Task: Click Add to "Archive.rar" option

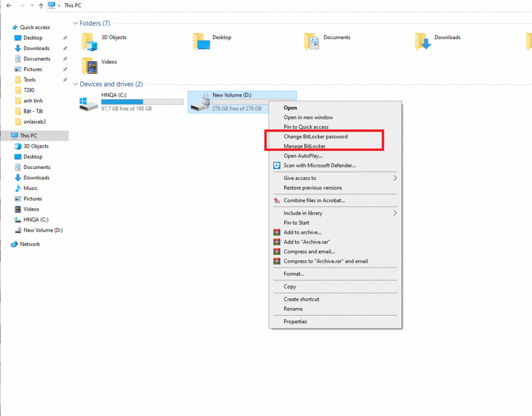Action: 305,242
